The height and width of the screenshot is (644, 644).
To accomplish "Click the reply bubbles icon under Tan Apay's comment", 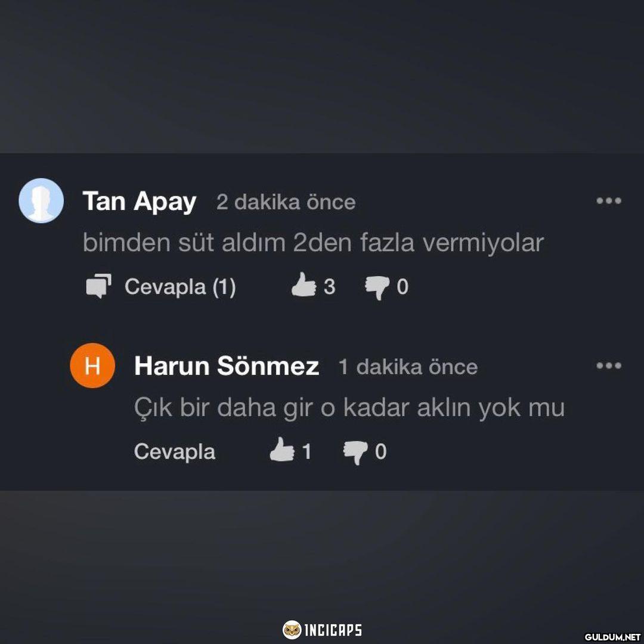I will tap(98, 286).
